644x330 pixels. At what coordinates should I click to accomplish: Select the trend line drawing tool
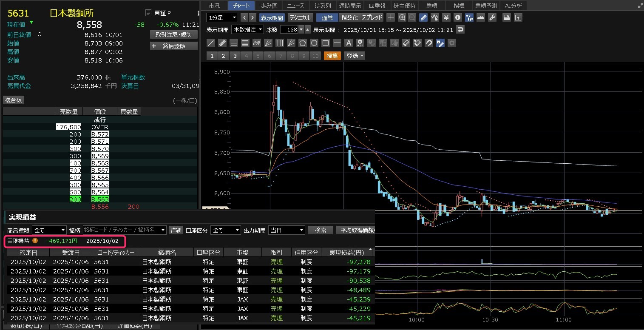pos(210,43)
